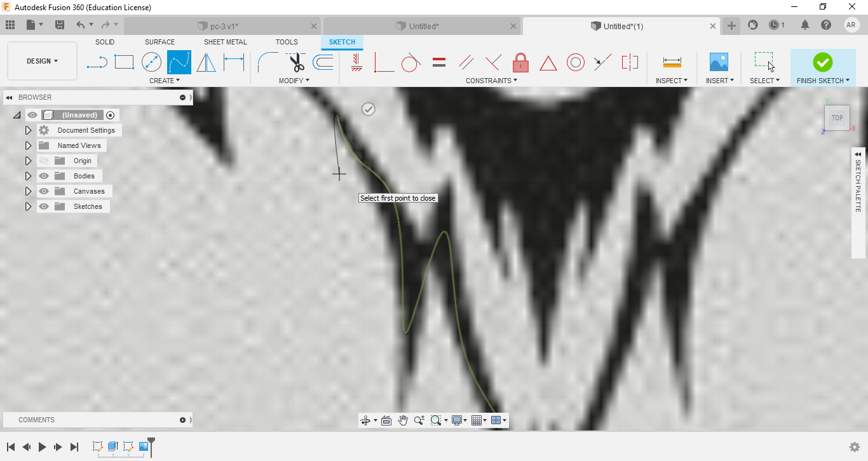
Task: Undo the last action
Action: point(81,25)
